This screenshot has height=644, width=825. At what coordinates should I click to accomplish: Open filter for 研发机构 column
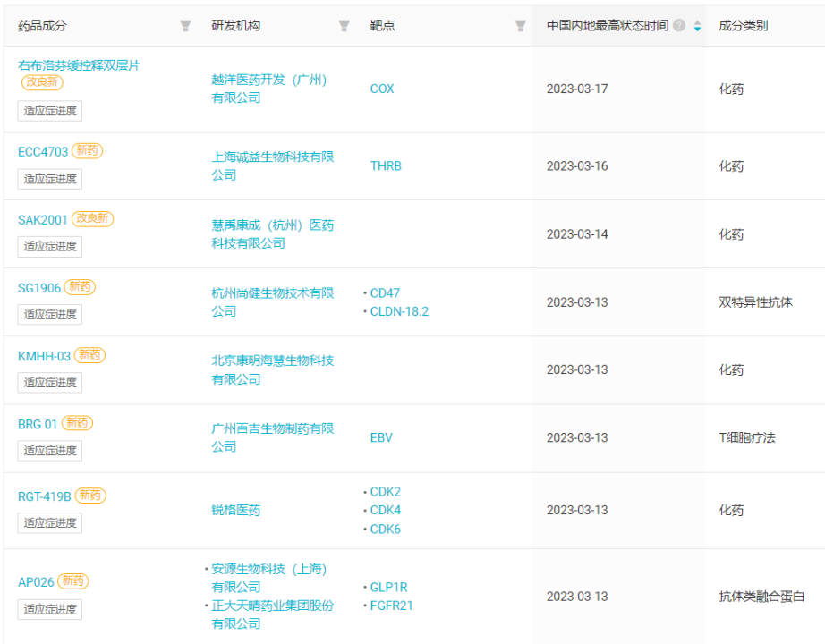[344, 26]
